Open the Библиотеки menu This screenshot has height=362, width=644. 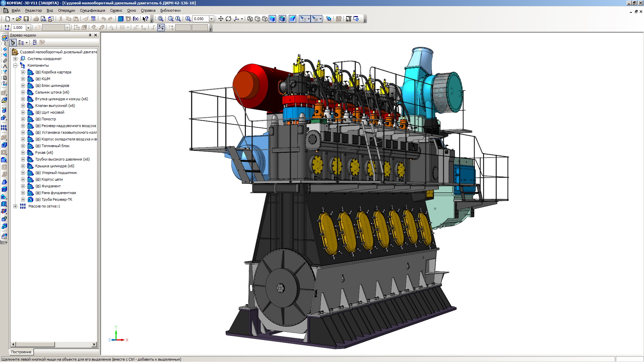(x=170, y=10)
